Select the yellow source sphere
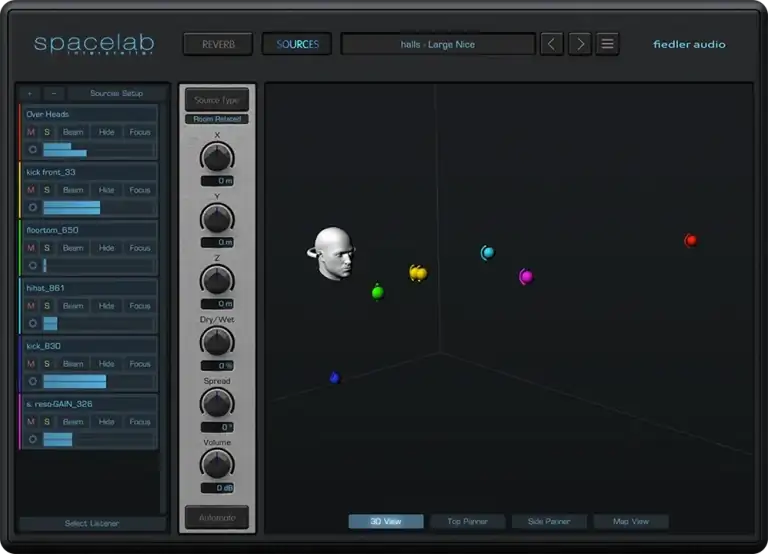The height and width of the screenshot is (554, 768). point(418,273)
